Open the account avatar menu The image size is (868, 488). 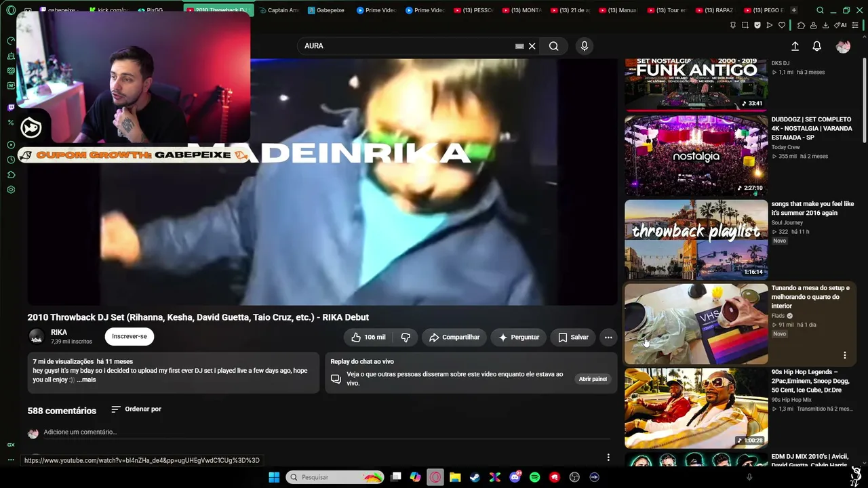[x=844, y=46]
